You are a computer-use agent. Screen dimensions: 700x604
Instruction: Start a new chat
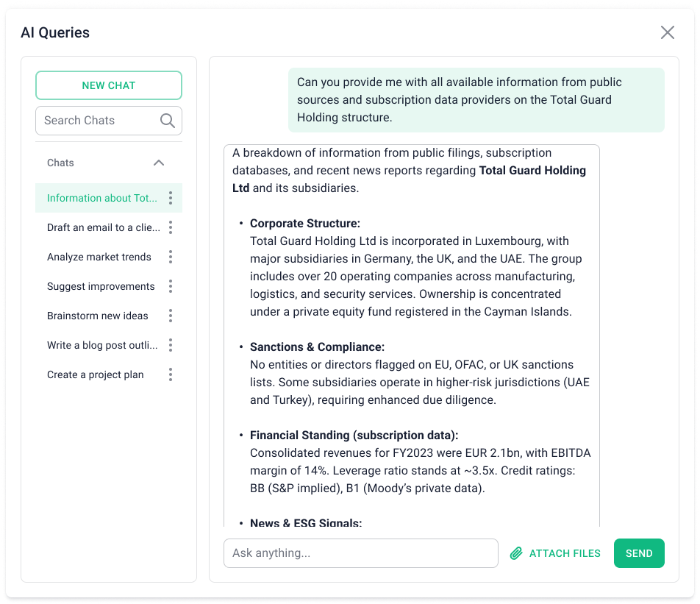(x=109, y=85)
